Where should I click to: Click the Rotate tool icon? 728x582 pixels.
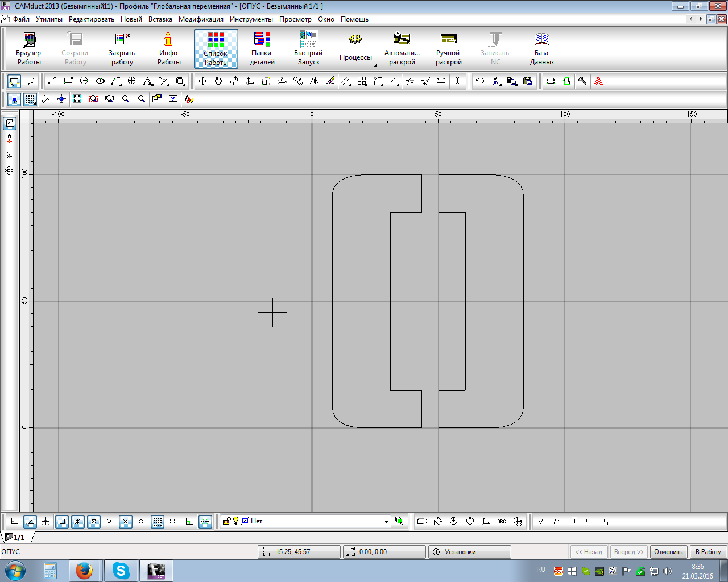(218, 81)
